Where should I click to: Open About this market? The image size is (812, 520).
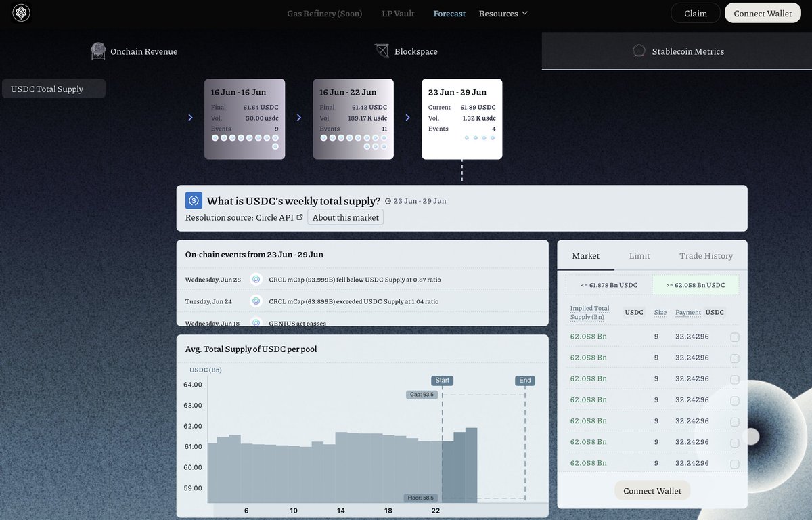click(x=345, y=217)
